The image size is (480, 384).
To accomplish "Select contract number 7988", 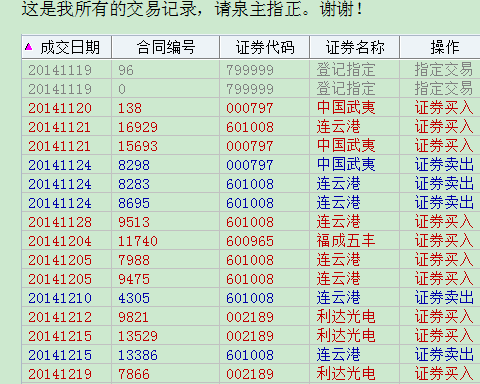I will pyautogui.click(x=134, y=260).
